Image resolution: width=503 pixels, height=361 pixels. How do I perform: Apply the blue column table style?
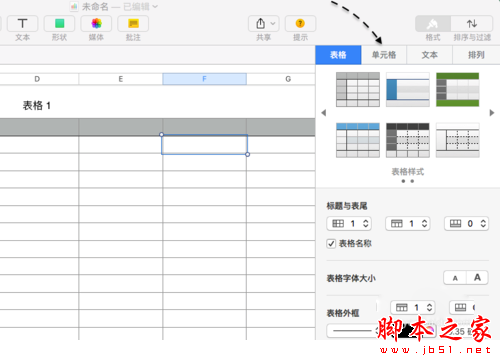pos(408,89)
